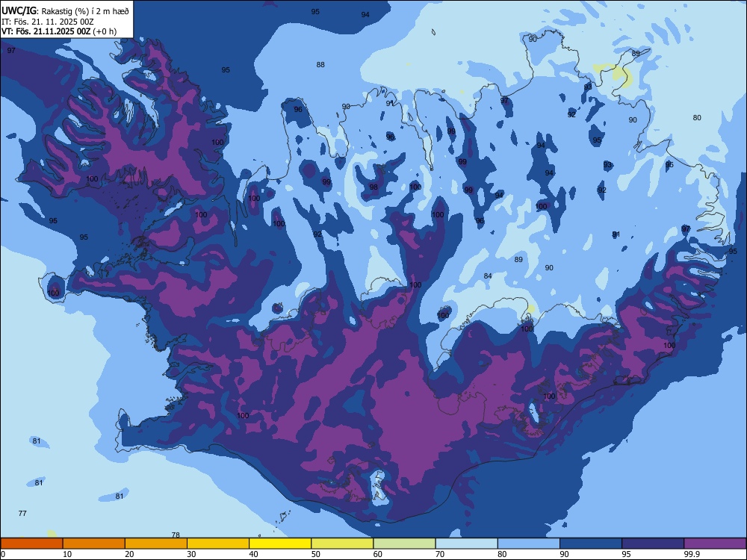Select the '50' legend tick label

tap(315, 554)
